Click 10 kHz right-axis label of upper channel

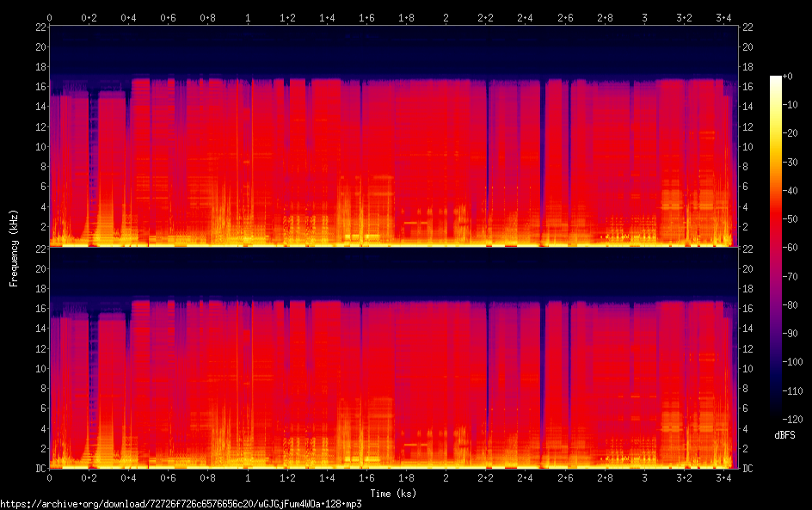[747, 146]
